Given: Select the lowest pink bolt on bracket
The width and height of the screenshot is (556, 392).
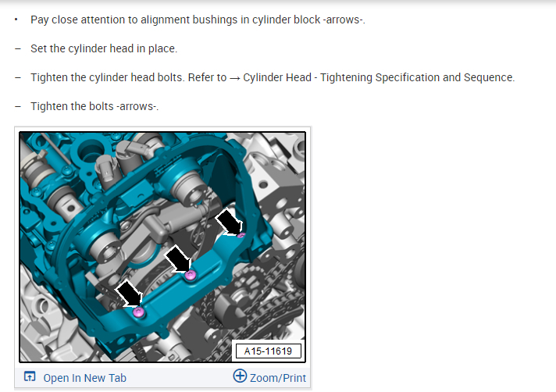Looking at the screenshot, I should (139, 312).
